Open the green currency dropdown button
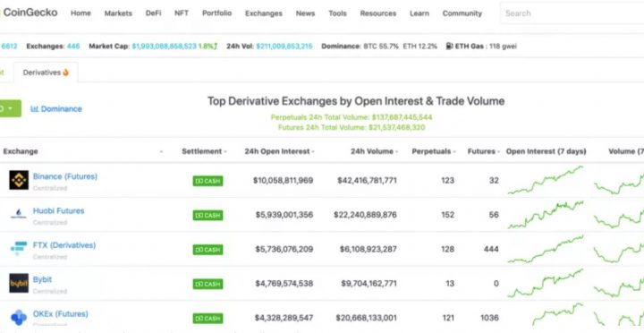Image resolution: width=644 pixels, height=333 pixels. [x=10, y=108]
